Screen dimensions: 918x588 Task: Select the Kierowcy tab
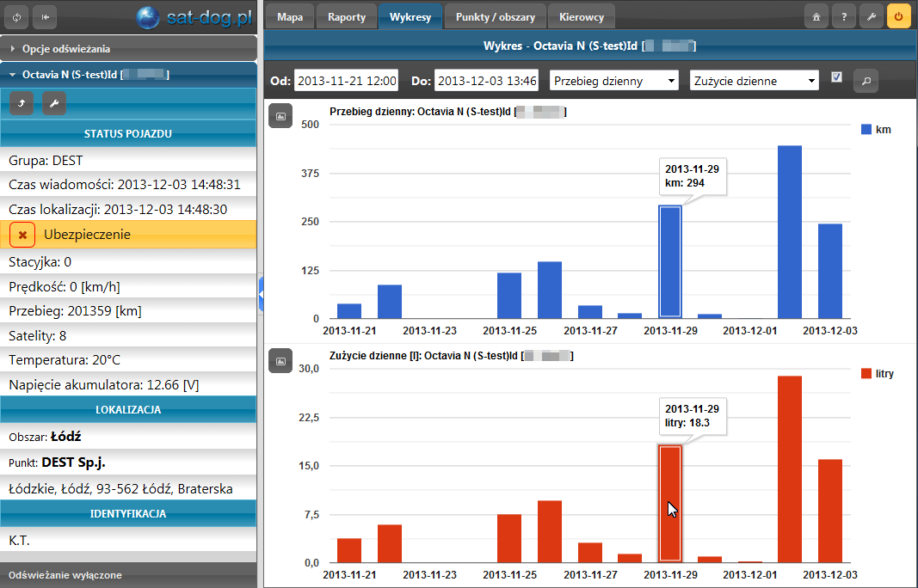(x=581, y=16)
